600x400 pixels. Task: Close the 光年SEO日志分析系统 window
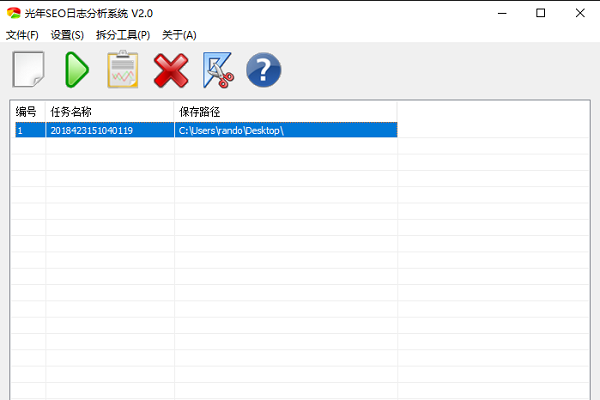coord(583,13)
